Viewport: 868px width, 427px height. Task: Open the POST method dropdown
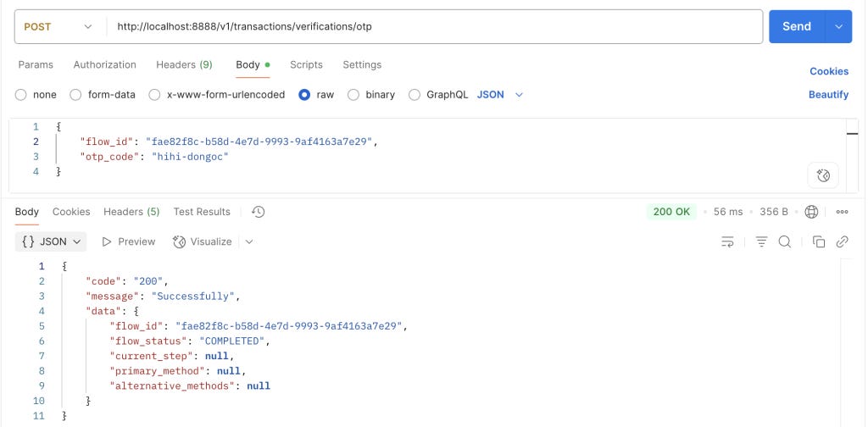pos(58,26)
